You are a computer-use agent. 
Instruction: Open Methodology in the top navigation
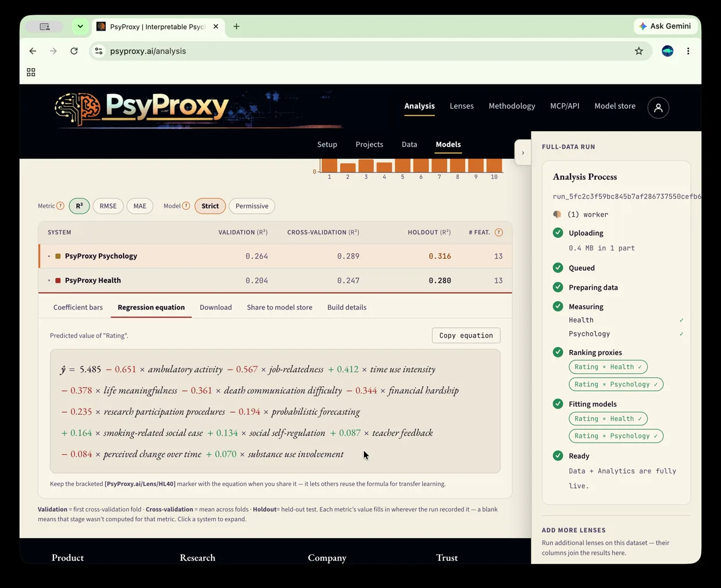(x=512, y=106)
